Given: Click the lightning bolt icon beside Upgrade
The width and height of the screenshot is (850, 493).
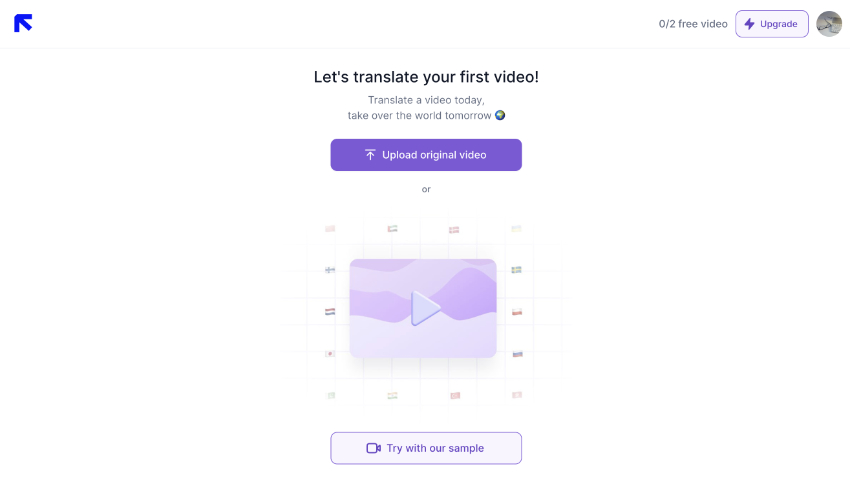Looking at the screenshot, I should (x=749, y=24).
